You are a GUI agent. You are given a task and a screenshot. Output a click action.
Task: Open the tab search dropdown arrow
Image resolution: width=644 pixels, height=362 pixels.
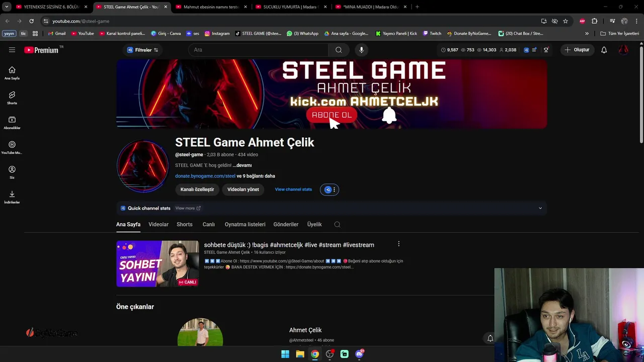tap(7, 7)
